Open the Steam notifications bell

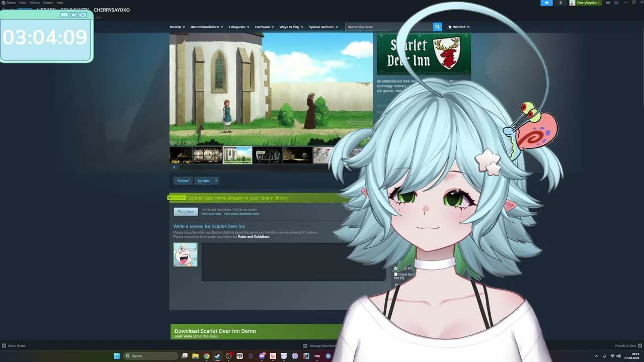561,3
